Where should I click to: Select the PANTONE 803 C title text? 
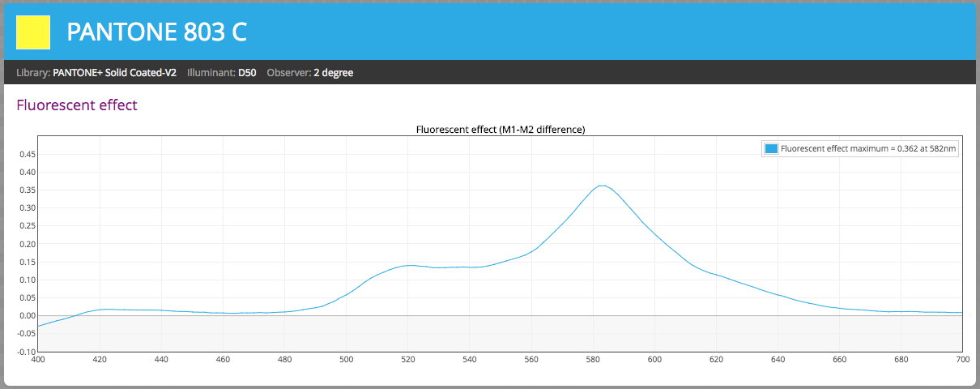[156, 32]
